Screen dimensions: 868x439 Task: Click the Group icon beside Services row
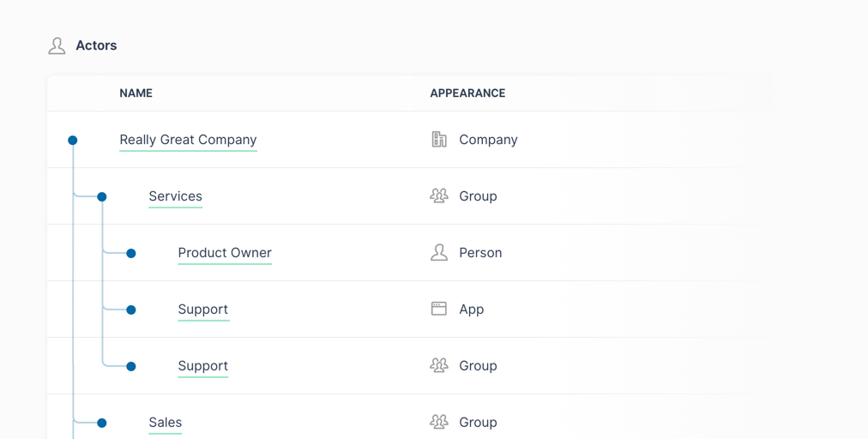[x=439, y=196]
